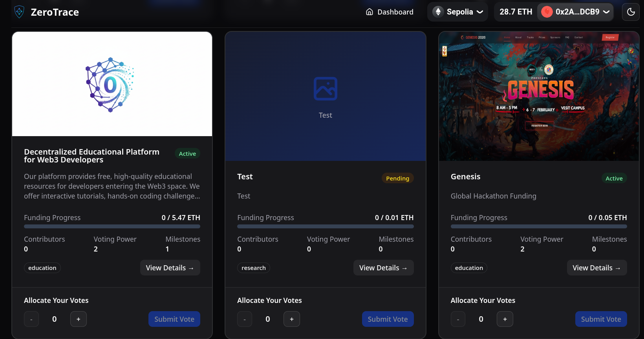The height and width of the screenshot is (339, 644).
Task: View details of the Test project
Action: pos(383,268)
